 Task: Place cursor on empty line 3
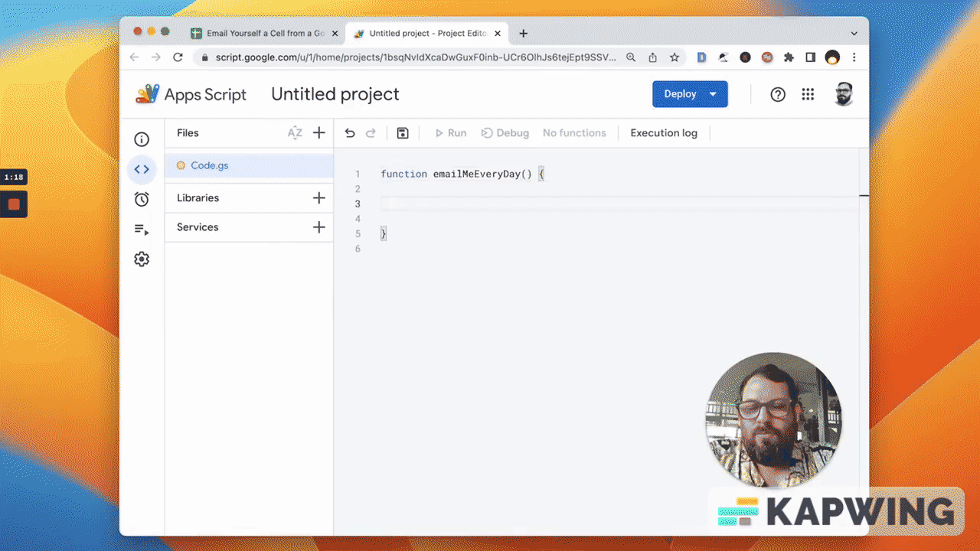tap(620, 204)
